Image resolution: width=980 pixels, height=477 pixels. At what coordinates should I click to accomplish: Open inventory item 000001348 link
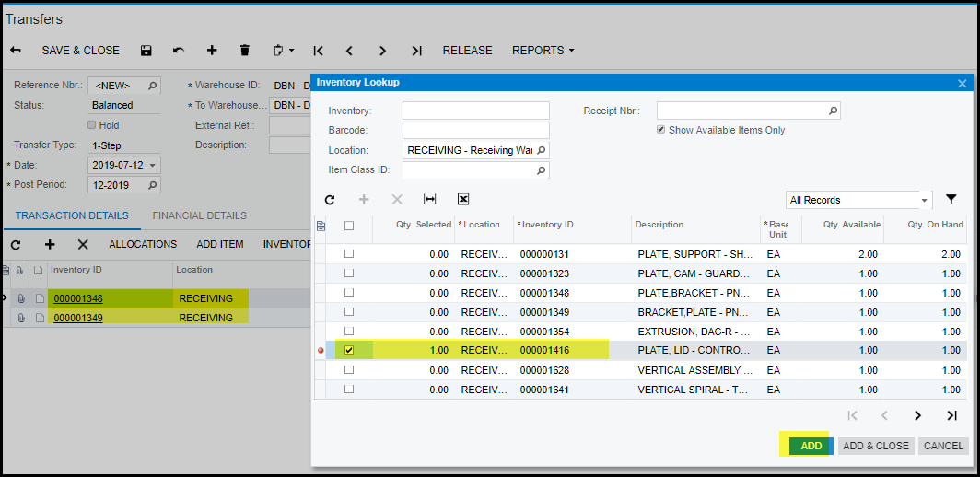78,298
